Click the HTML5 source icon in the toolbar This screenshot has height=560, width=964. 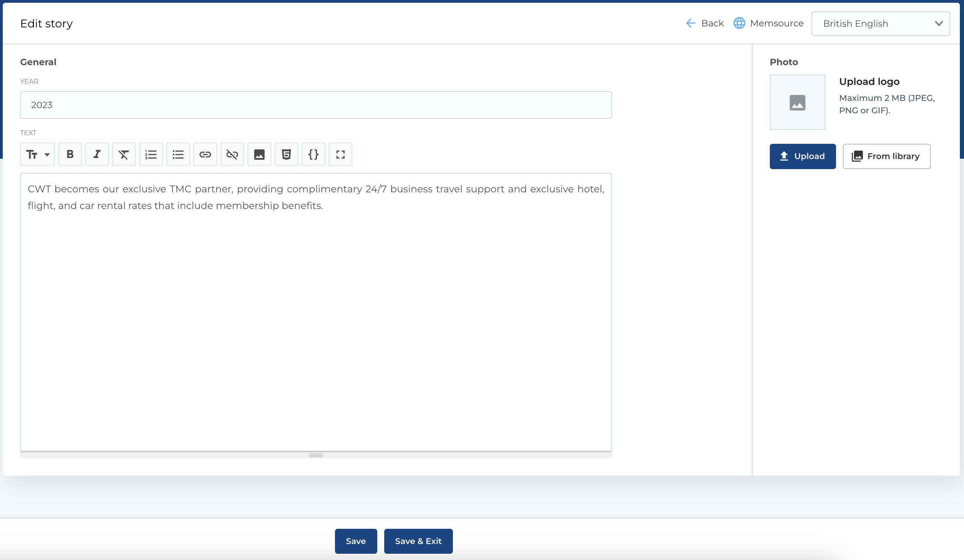(286, 155)
